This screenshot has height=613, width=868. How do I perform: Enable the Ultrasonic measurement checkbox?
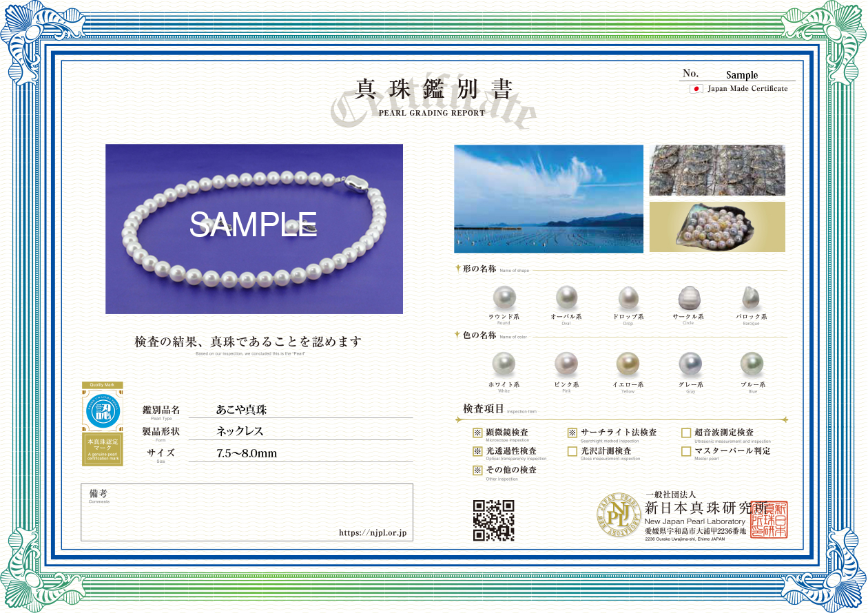(x=685, y=433)
